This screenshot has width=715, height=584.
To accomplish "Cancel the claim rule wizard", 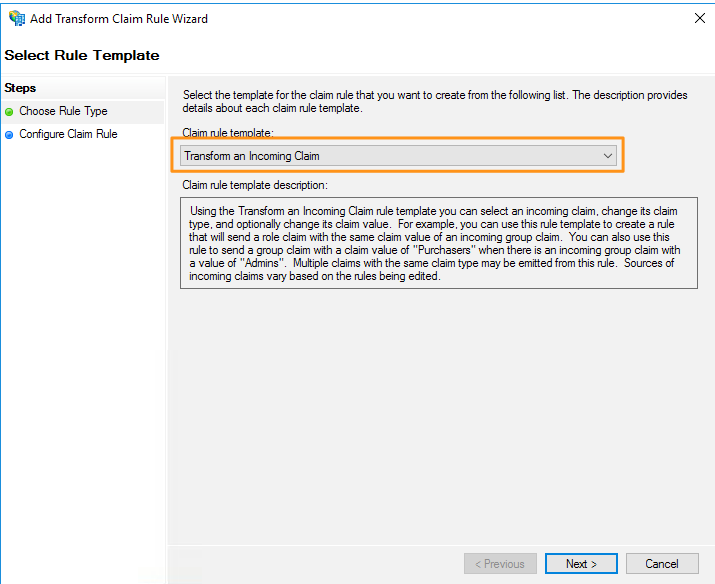I will (x=662, y=564).
